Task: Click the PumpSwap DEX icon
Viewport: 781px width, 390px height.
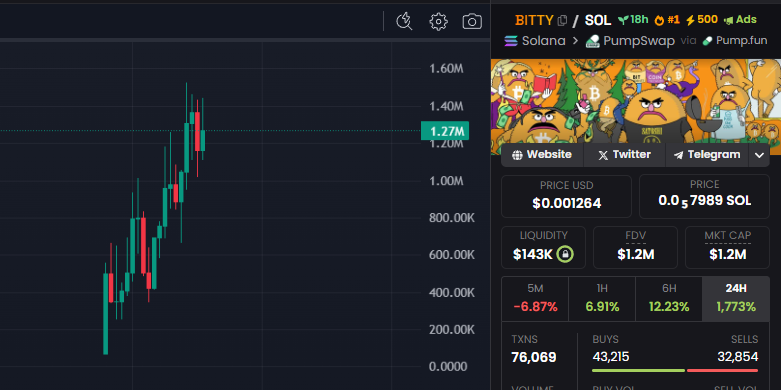Action: tap(593, 41)
